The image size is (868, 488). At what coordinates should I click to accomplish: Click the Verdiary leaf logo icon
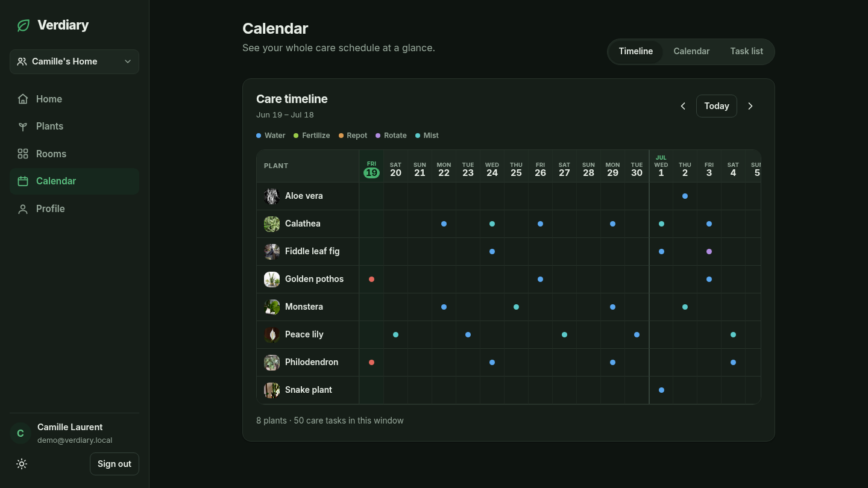coord(24,25)
